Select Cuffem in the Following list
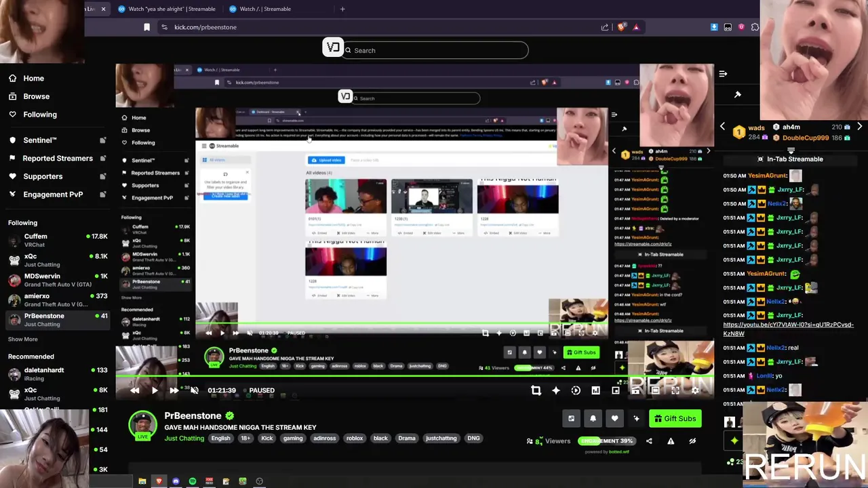This screenshot has width=868, height=488. tap(58, 240)
